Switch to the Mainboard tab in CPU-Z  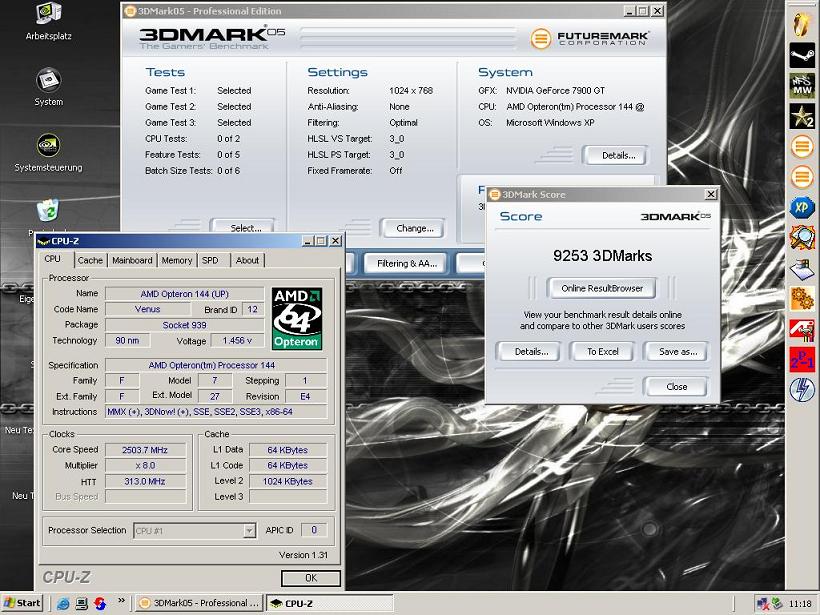click(x=132, y=260)
